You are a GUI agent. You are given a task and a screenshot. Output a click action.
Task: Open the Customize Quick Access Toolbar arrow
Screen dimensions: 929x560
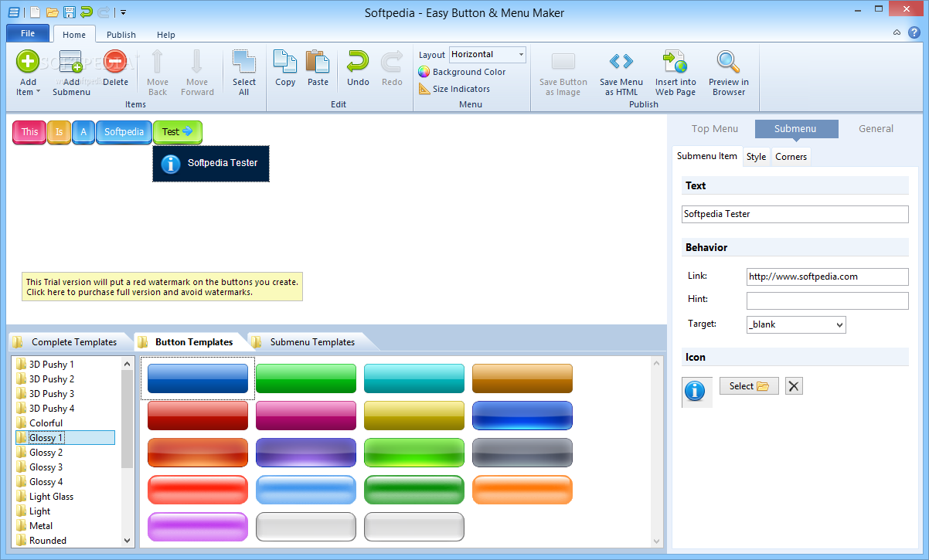tap(123, 12)
